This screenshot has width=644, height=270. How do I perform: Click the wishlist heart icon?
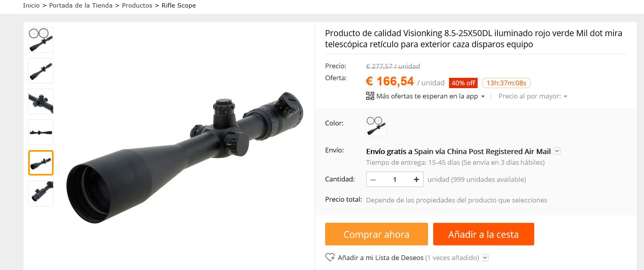click(x=330, y=257)
